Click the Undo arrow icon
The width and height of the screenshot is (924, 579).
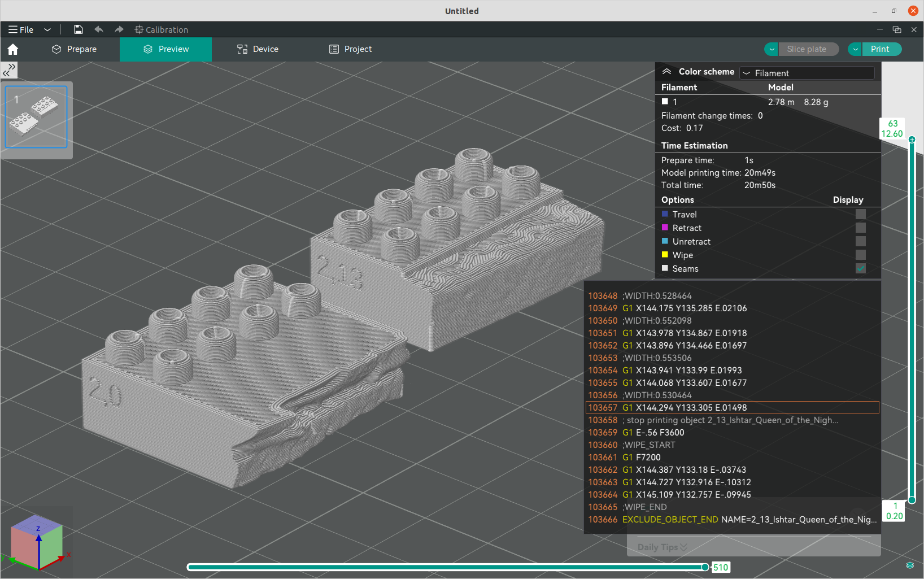99,29
